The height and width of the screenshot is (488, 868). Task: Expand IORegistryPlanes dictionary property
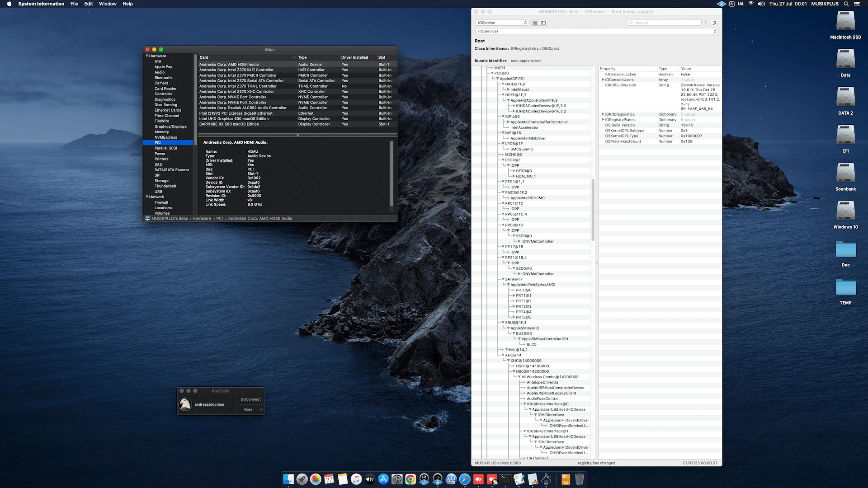[603, 120]
